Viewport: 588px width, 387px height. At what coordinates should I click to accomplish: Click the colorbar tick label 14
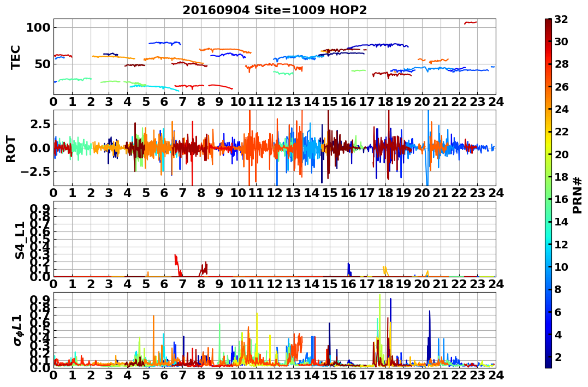pyautogui.click(x=561, y=222)
